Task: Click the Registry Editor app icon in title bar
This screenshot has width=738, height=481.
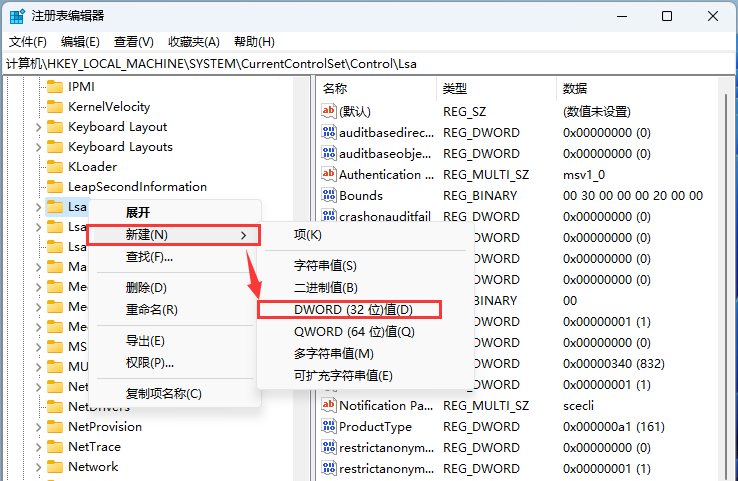Action: (x=17, y=16)
